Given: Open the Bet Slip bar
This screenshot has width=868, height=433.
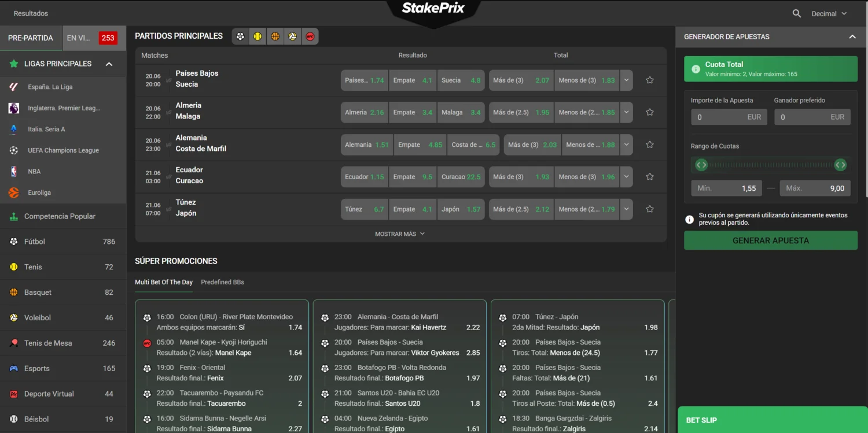Looking at the screenshot, I should tap(773, 420).
